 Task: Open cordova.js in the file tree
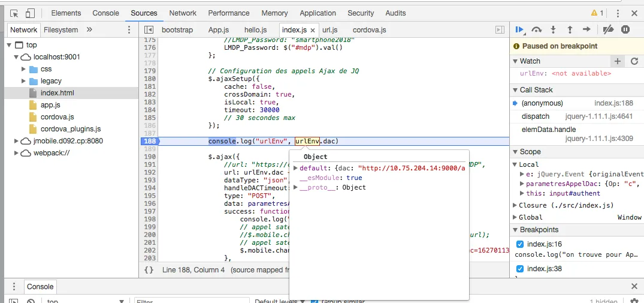coord(57,117)
